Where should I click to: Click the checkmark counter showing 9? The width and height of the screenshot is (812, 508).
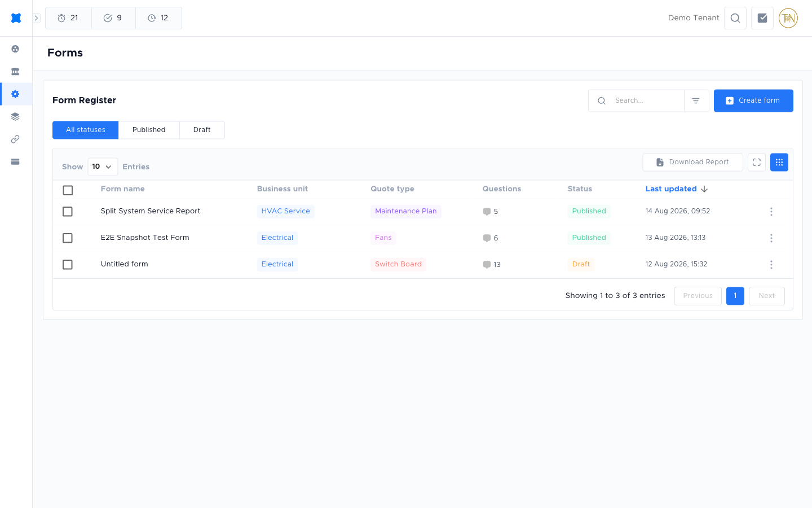pyautogui.click(x=113, y=18)
